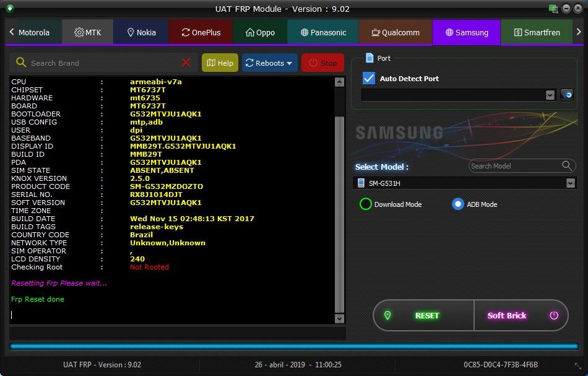This screenshot has width=588, height=376.
Task: Click the search model magnifier icon
Action: (x=566, y=165)
